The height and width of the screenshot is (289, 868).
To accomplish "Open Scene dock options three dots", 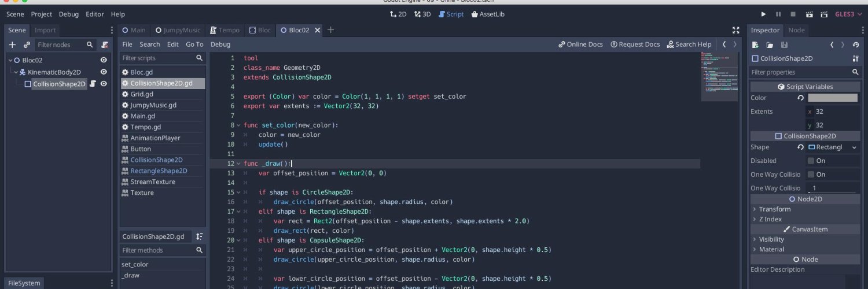I will click(x=112, y=30).
